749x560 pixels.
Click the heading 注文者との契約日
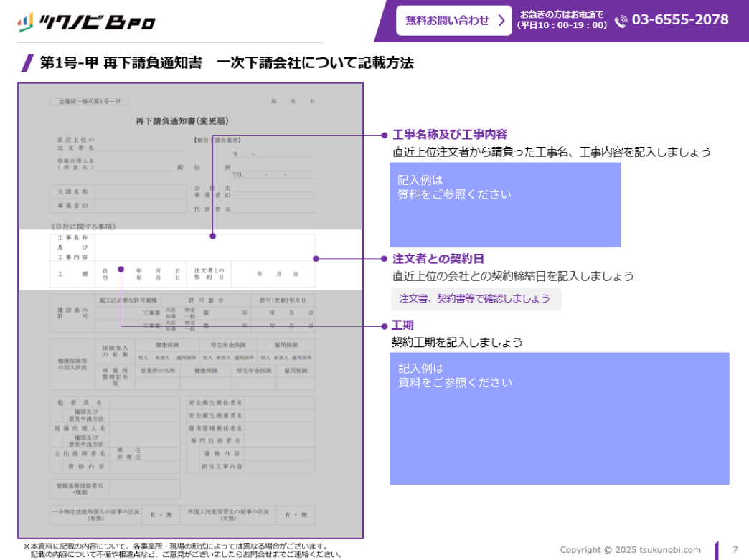pyautogui.click(x=438, y=259)
